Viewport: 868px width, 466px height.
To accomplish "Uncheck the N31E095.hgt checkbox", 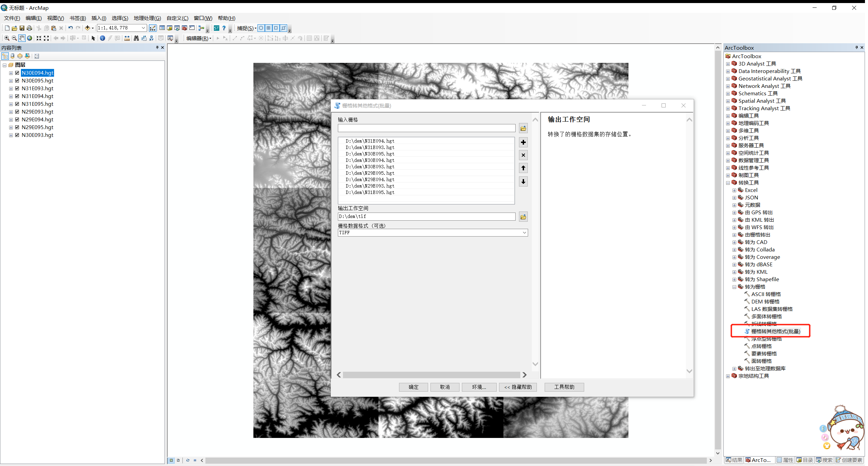I will coord(17,104).
